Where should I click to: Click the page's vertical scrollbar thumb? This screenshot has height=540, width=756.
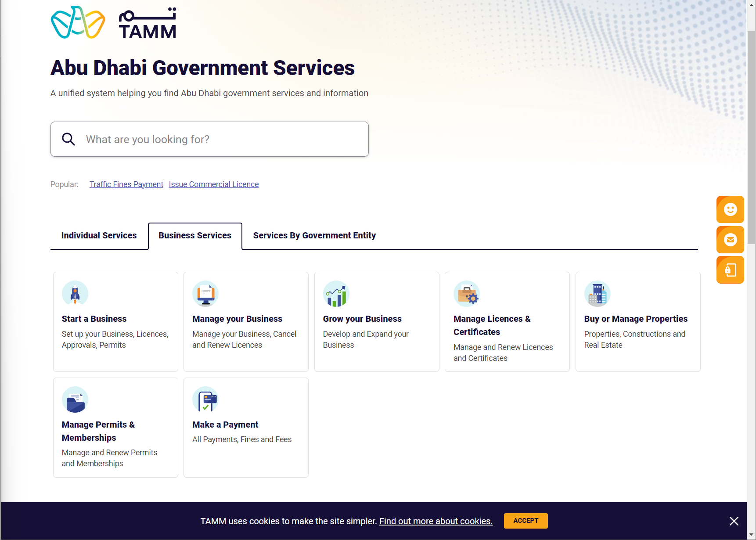pos(752,137)
